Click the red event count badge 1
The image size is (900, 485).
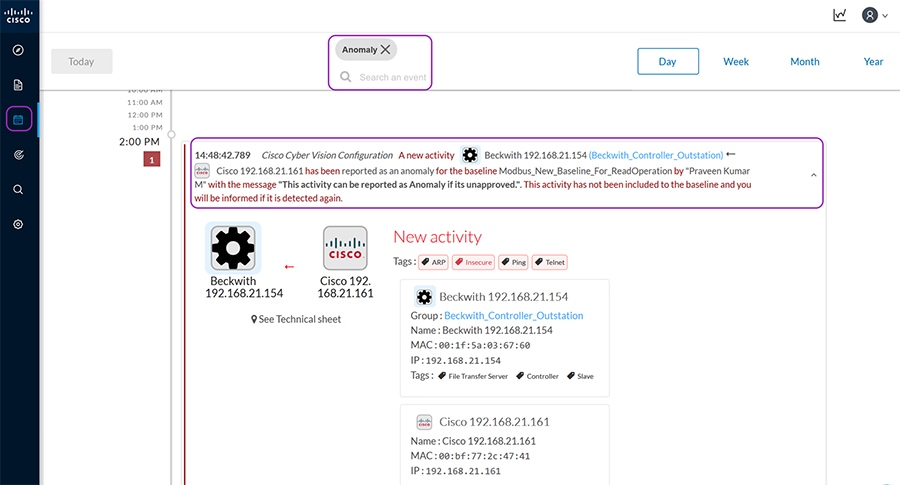point(152,160)
